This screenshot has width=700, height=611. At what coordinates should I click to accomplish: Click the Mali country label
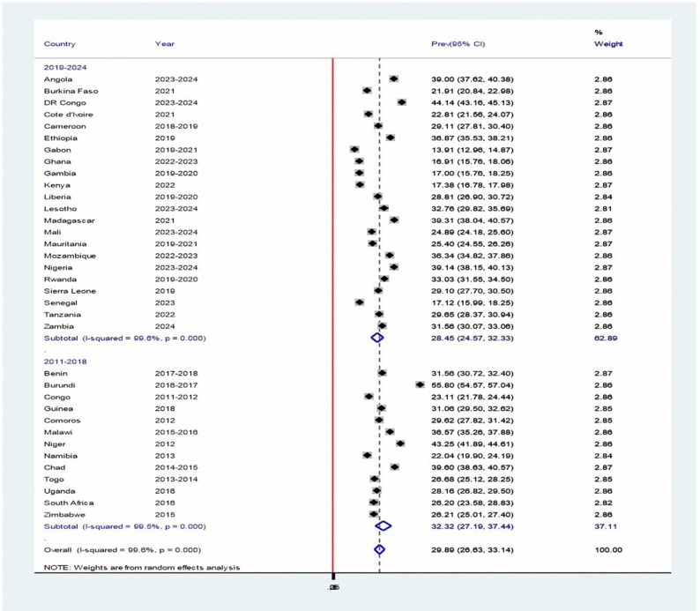(52, 232)
